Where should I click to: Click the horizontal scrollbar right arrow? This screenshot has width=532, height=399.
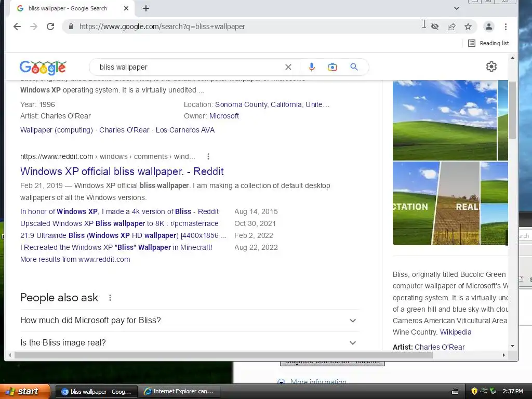(x=504, y=355)
